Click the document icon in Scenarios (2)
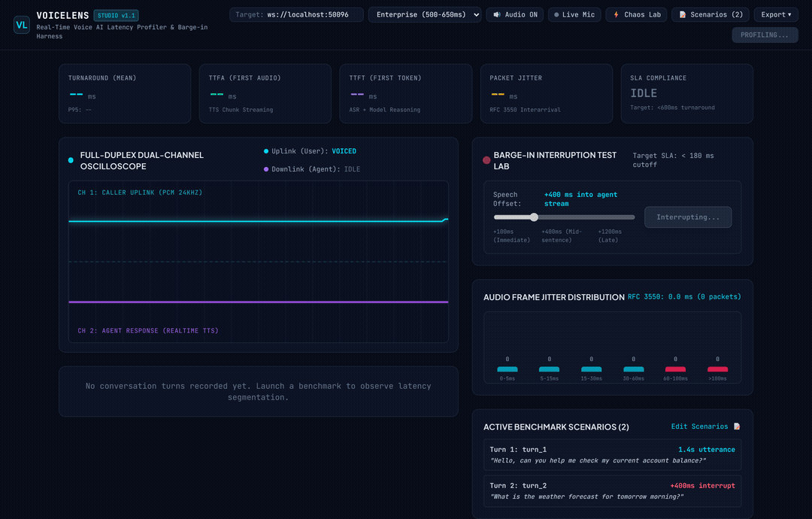This screenshot has height=519, width=812. [683, 14]
